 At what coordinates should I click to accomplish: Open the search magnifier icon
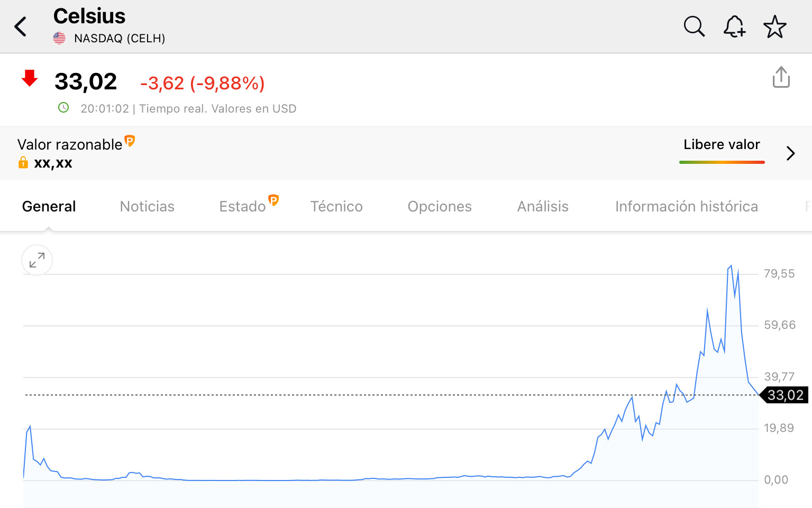coord(694,26)
